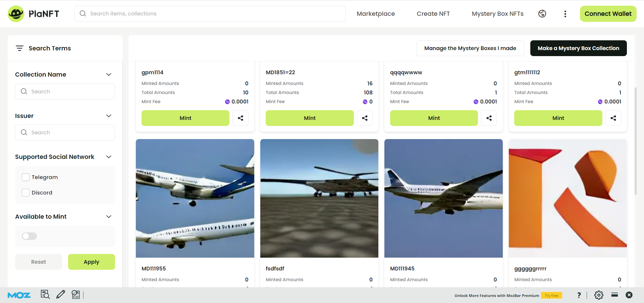The height and width of the screenshot is (303, 644).
Task: Select MozBar highlight pencil tool
Action: click(61, 295)
